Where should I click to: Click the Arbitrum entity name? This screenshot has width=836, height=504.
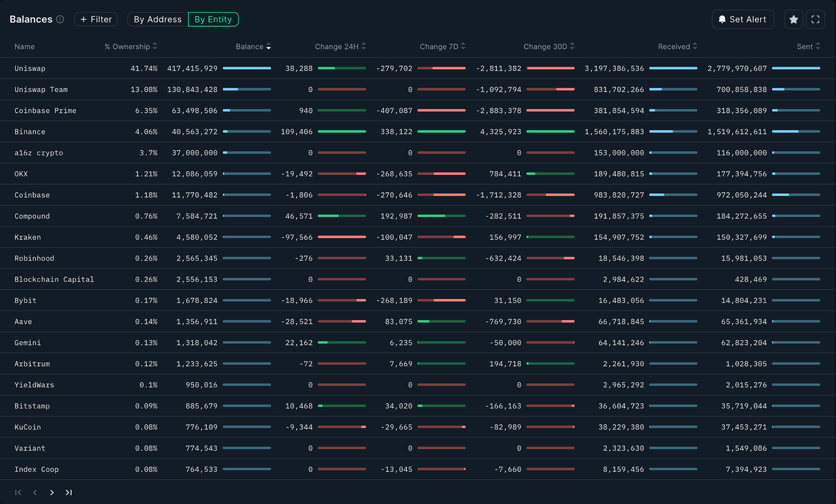tap(32, 364)
